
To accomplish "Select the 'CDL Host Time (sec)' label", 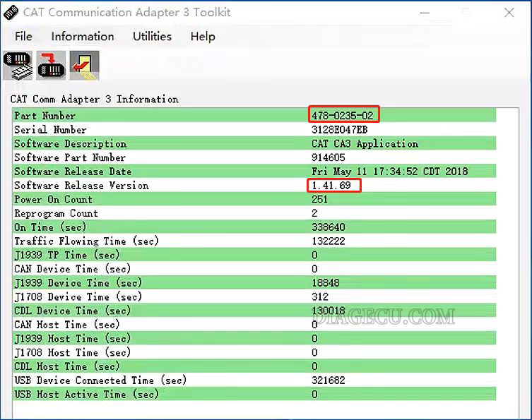I will (67, 366).
